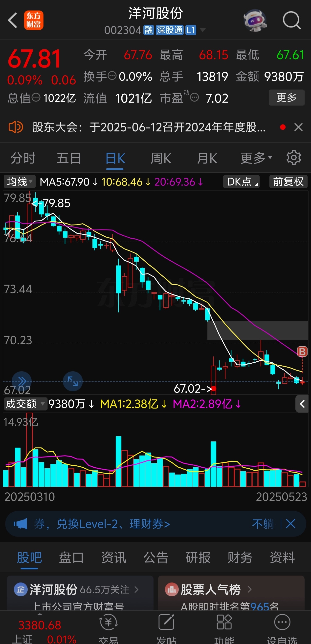Tap the 融 margin badge
The width and height of the screenshot is (311, 644).
[149, 30]
